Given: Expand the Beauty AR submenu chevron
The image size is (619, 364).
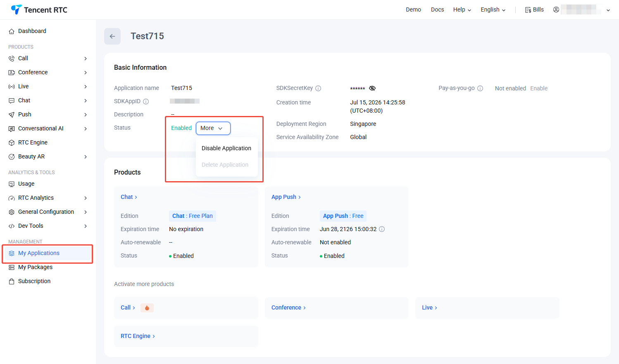Looking at the screenshot, I should point(86,157).
